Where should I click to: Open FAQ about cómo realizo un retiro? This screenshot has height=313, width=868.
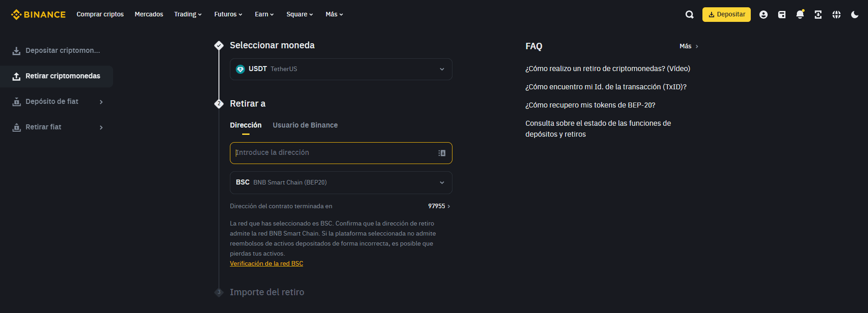pos(608,69)
